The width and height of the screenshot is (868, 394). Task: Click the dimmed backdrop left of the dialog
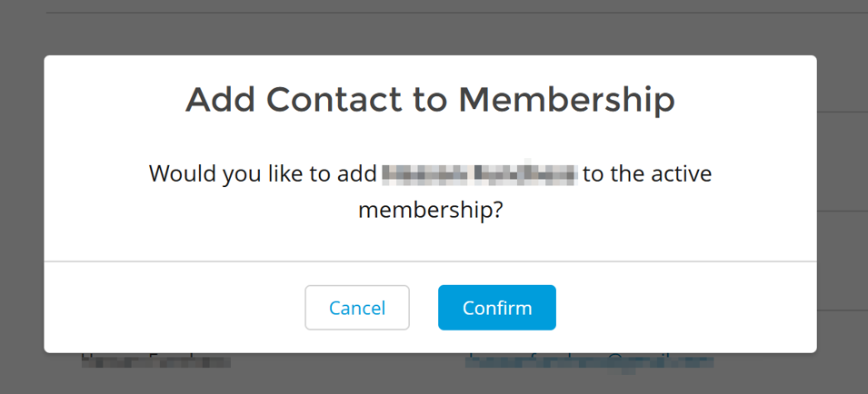pos(22,204)
